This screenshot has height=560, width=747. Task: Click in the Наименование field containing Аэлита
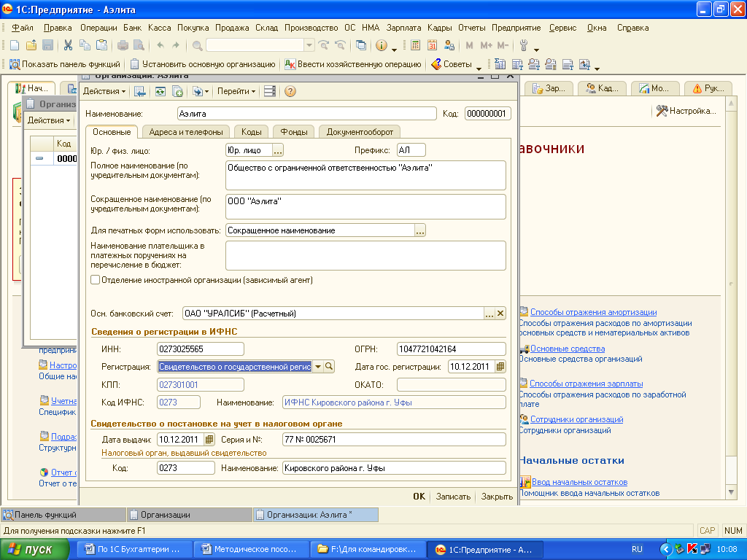point(307,114)
